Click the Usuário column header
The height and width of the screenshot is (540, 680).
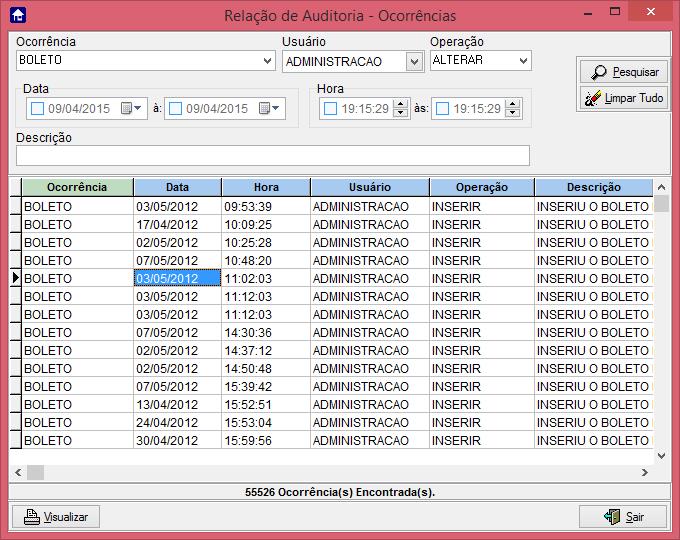point(369,187)
